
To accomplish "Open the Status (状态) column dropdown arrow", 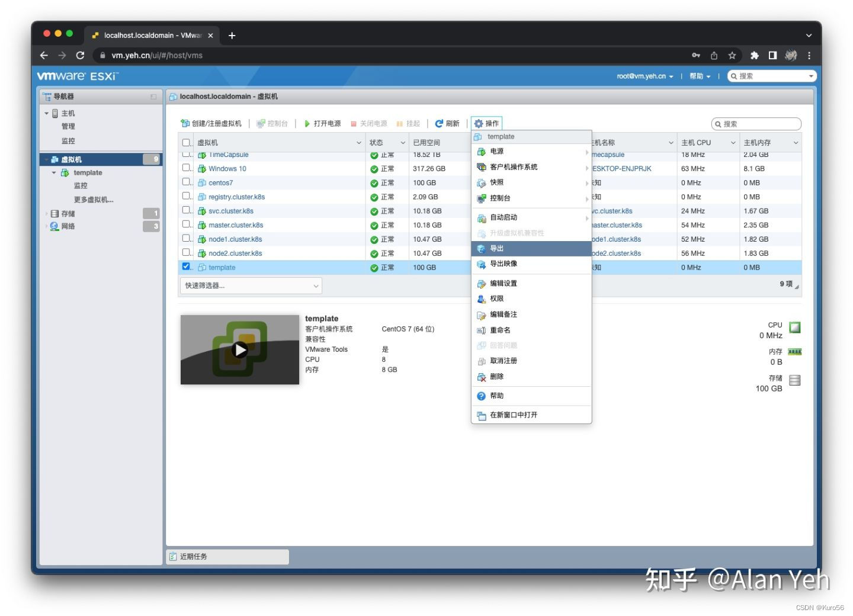I will [403, 143].
